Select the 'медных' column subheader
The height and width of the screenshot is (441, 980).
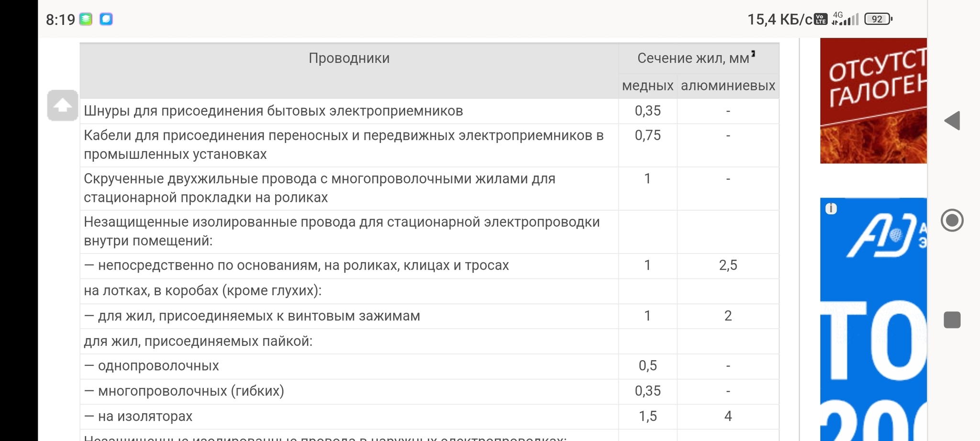point(647,86)
